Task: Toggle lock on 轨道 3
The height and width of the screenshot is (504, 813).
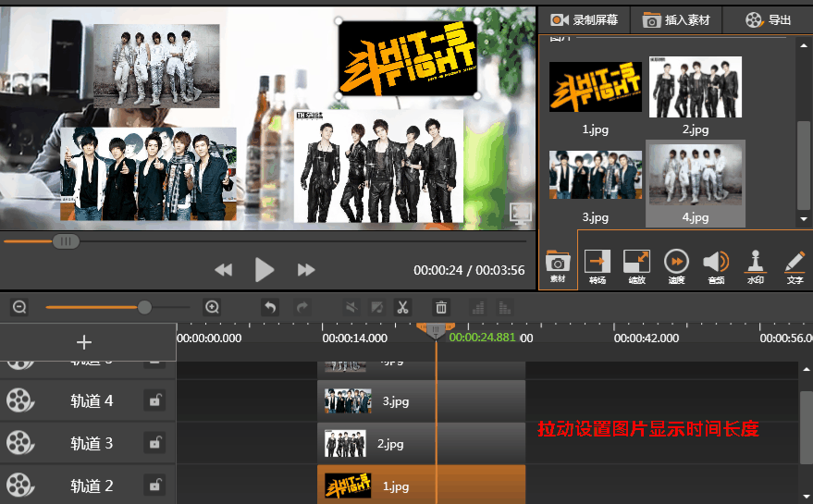Action: pos(154,443)
